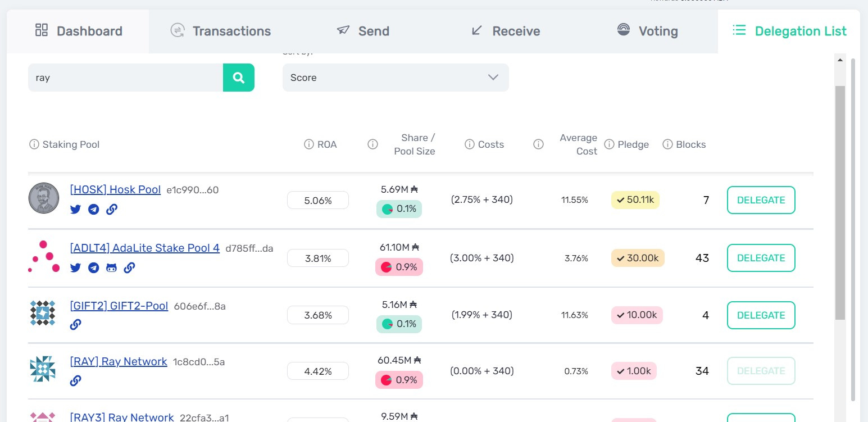Open the [ADLT4] AdaLite Stake Pool 4 link

pyautogui.click(x=145, y=248)
